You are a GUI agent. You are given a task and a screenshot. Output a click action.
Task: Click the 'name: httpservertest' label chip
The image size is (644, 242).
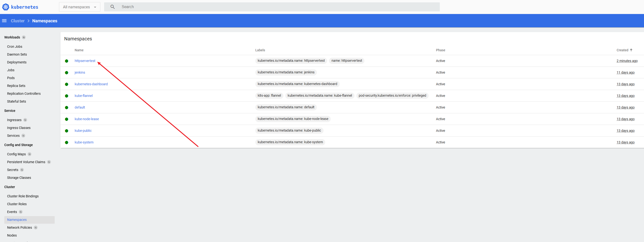click(347, 61)
